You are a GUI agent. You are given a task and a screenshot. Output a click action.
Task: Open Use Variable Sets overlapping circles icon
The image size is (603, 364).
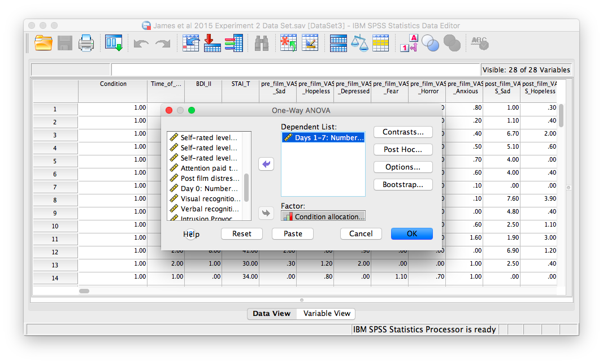click(x=430, y=43)
